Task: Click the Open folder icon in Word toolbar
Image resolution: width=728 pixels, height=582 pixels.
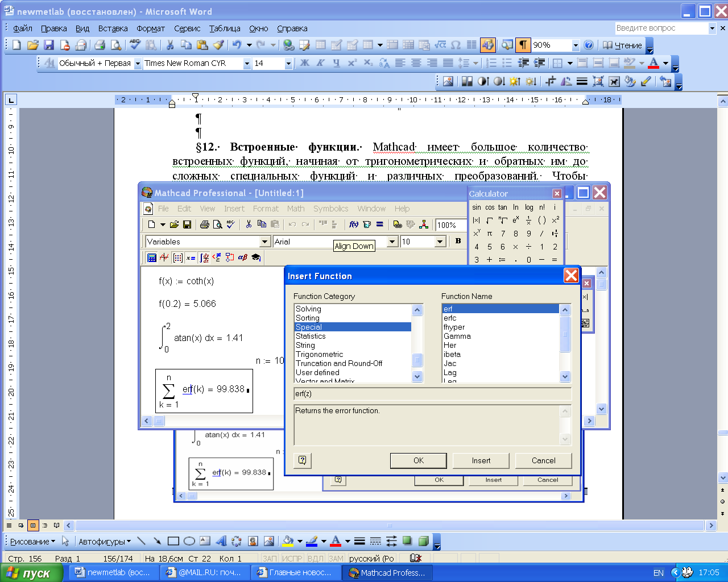Action: coord(32,45)
